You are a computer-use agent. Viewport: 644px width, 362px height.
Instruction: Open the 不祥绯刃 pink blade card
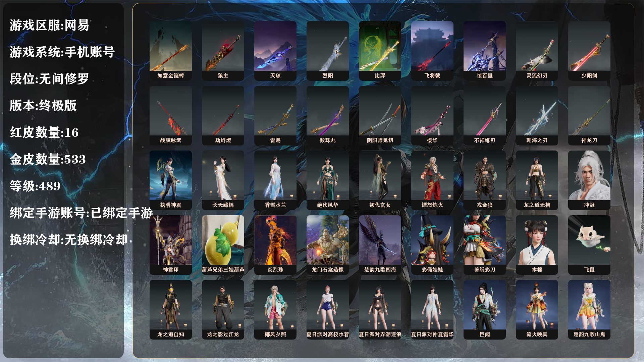(x=485, y=116)
